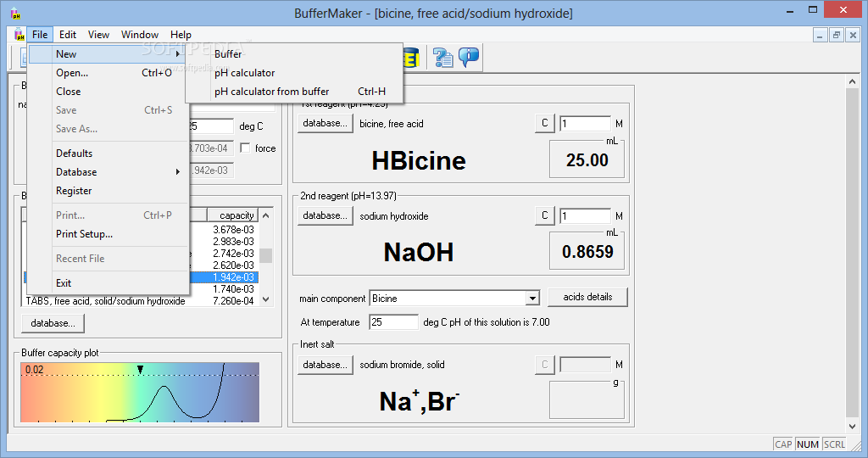868x458 pixels.
Task: Click buffer list scroll down arrow
Action: pos(265,299)
